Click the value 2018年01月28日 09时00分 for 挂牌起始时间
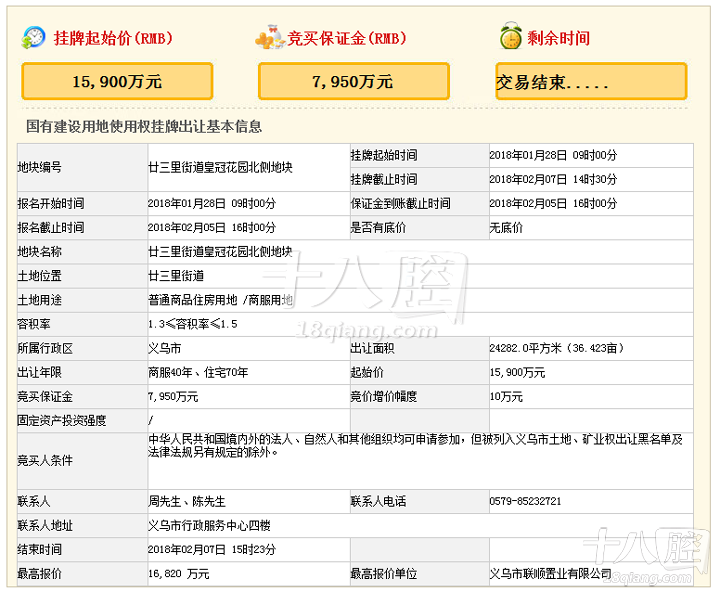The height and width of the screenshot is (592, 720). pos(553,155)
